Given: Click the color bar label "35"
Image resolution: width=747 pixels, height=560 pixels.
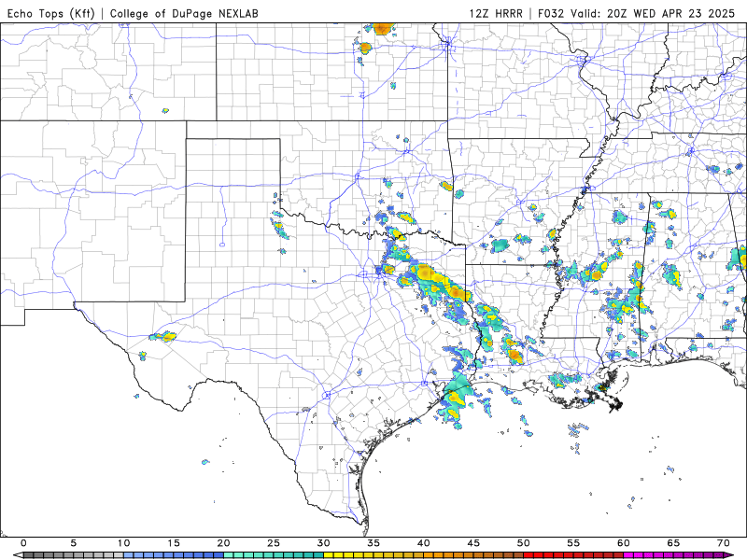Looking at the screenshot, I should [x=373, y=543].
